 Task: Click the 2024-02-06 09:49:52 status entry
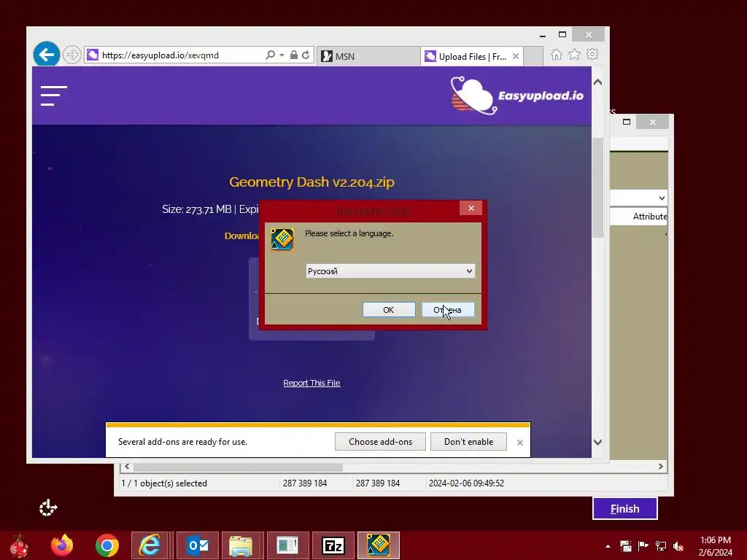tap(466, 483)
